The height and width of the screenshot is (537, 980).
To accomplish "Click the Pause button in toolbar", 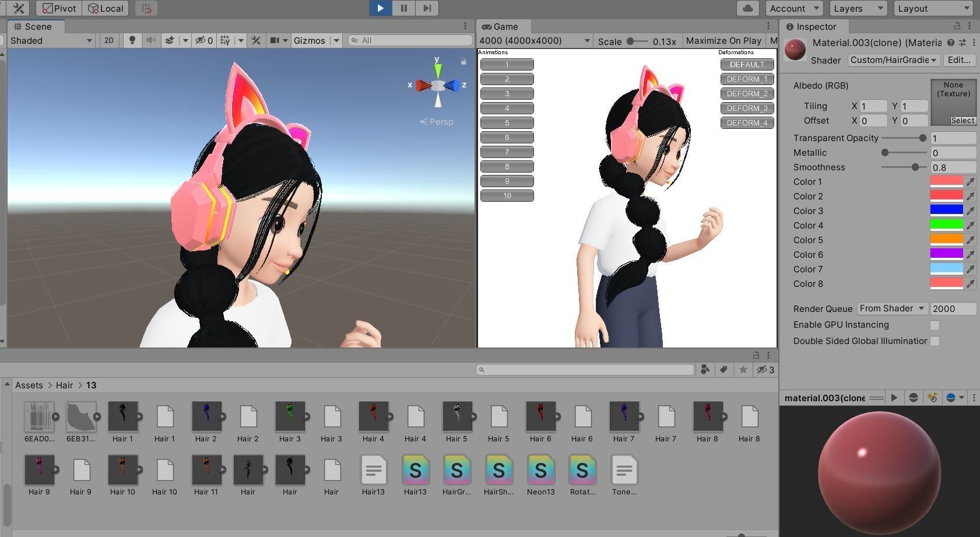I will coord(403,8).
